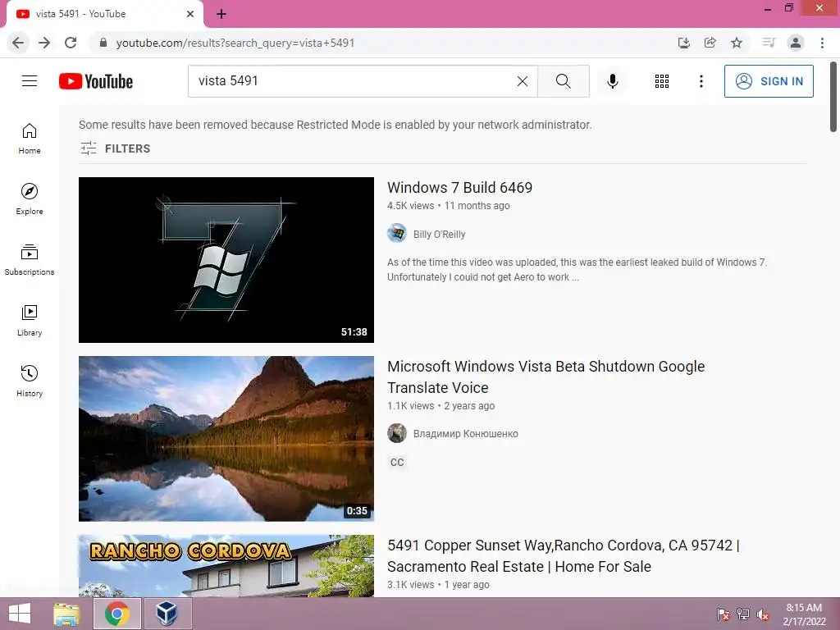This screenshot has width=840, height=630.
Task: Open Chrome profile avatar menu
Action: coord(796,43)
